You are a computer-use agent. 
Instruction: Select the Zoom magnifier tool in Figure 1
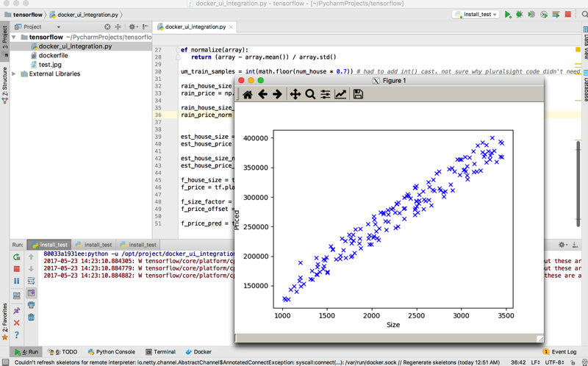[x=310, y=95]
